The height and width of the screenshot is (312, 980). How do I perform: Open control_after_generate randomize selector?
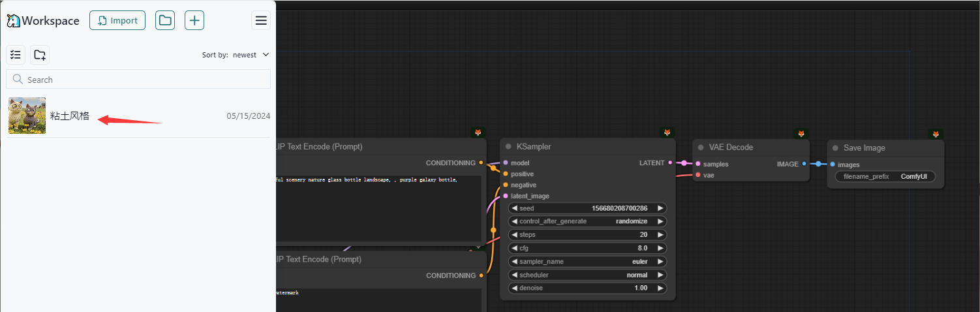587,221
